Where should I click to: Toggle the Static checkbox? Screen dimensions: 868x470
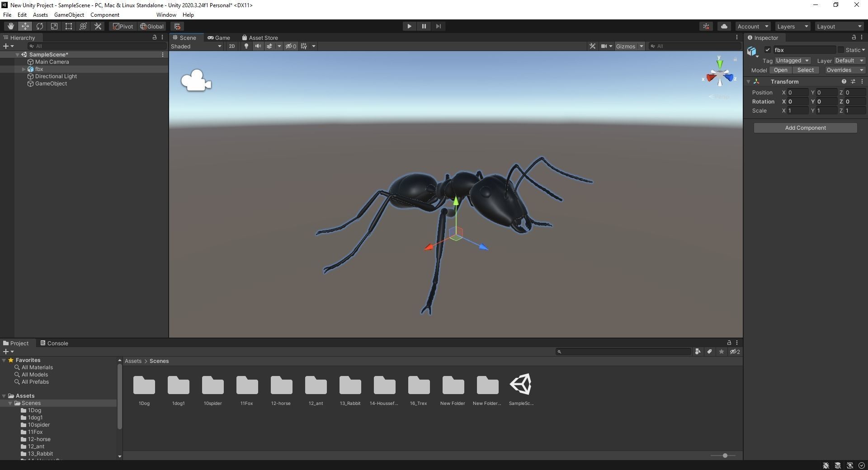(x=840, y=50)
